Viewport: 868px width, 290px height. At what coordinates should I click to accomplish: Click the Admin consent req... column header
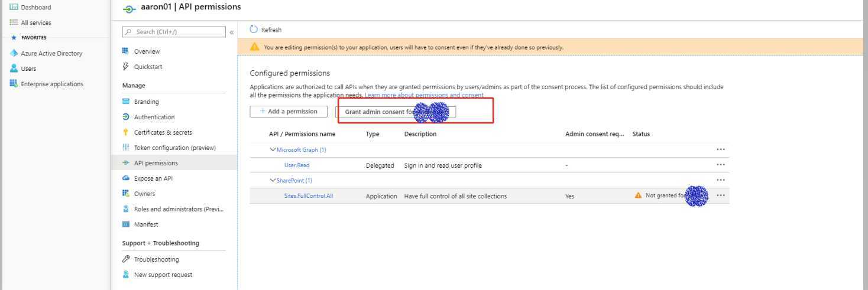(x=595, y=134)
